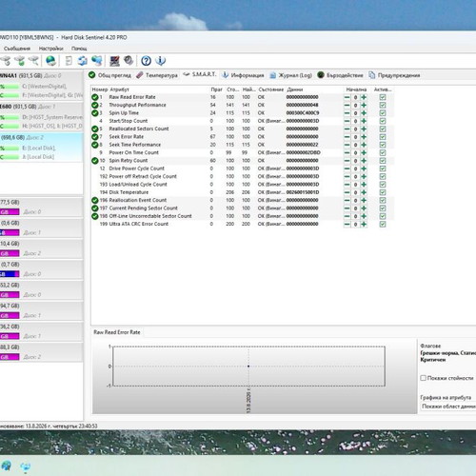Click minus offset button for Seek Time Performance
Screen dimensions: 476x476
(347, 145)
